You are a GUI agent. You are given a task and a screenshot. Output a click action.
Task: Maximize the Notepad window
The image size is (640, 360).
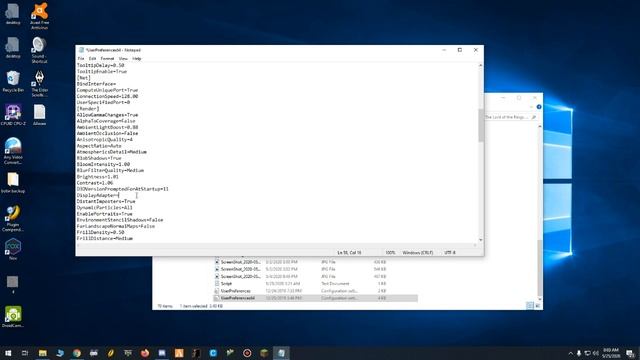click(460, 50)
